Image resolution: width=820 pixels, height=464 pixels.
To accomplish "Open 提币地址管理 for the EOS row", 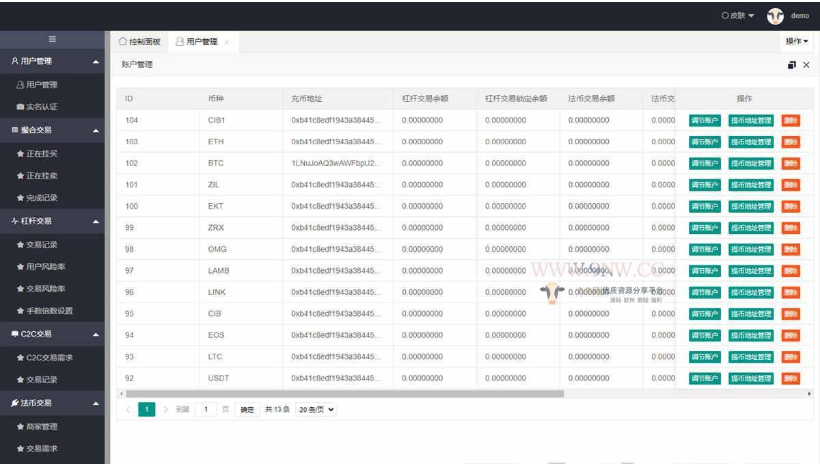I will click(751, 335).
